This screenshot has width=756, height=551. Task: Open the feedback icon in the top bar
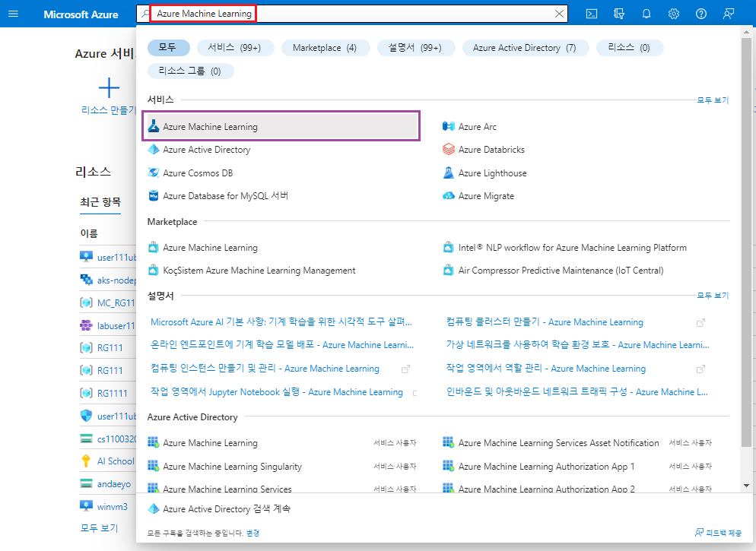(729, 14)
